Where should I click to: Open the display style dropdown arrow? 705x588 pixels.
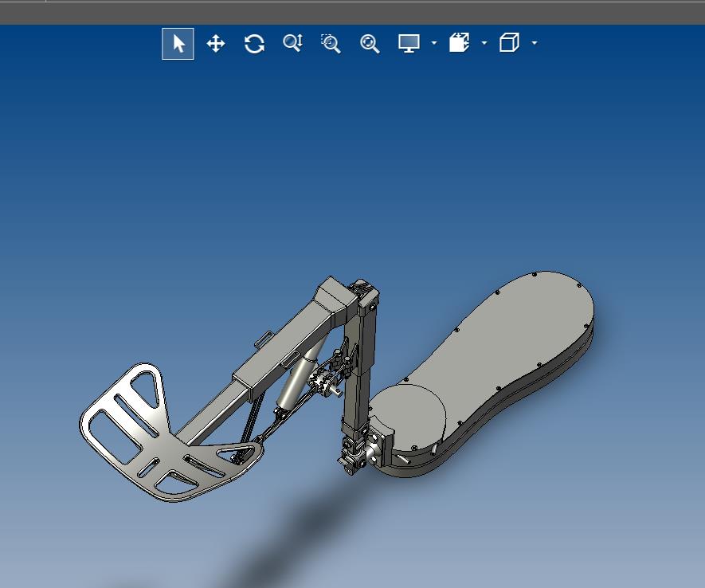point(434,43)
